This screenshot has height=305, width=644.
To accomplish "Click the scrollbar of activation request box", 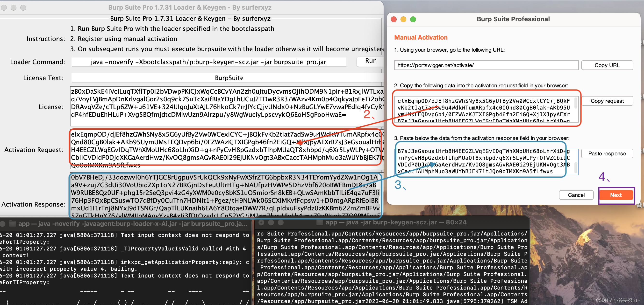I will [576, 103].
